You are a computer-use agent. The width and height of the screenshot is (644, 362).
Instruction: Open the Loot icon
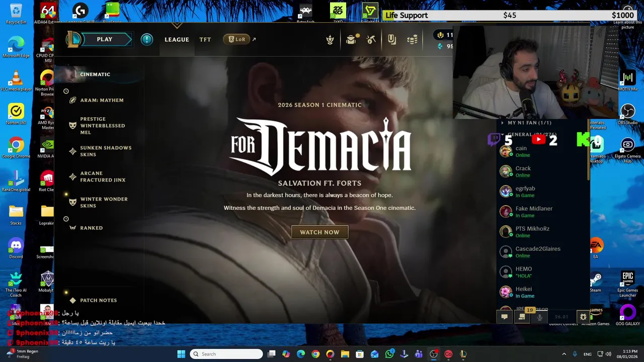tap(392, 40)
